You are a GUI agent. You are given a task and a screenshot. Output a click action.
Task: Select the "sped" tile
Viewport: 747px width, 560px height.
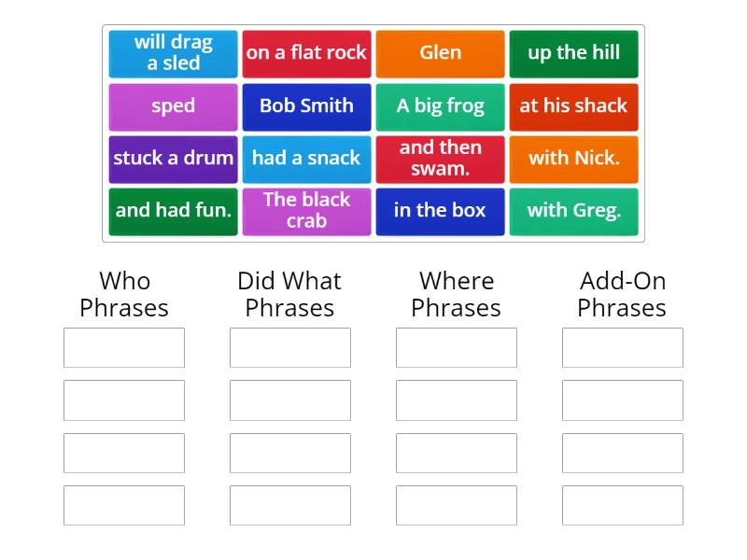(173, 105)
